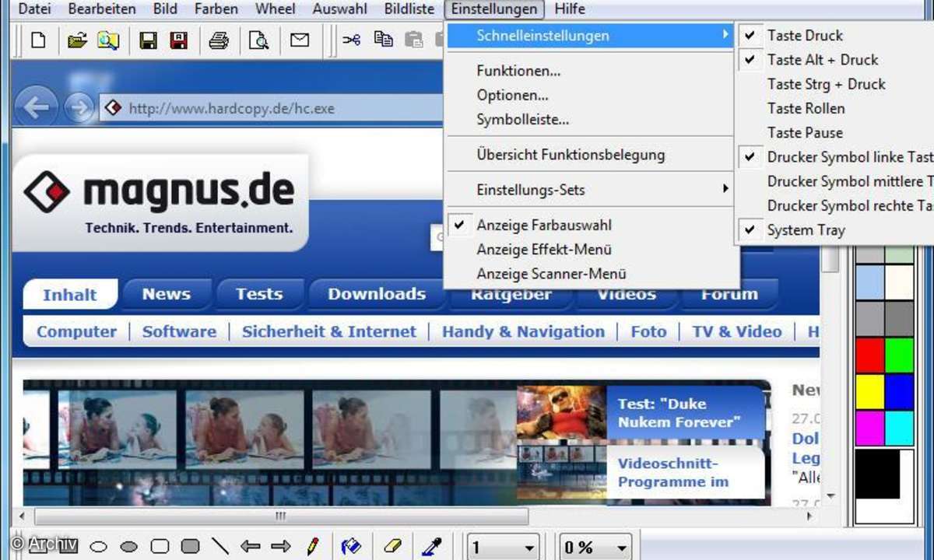
Task: Pick the red color swatch
Action: pos(869,355)
